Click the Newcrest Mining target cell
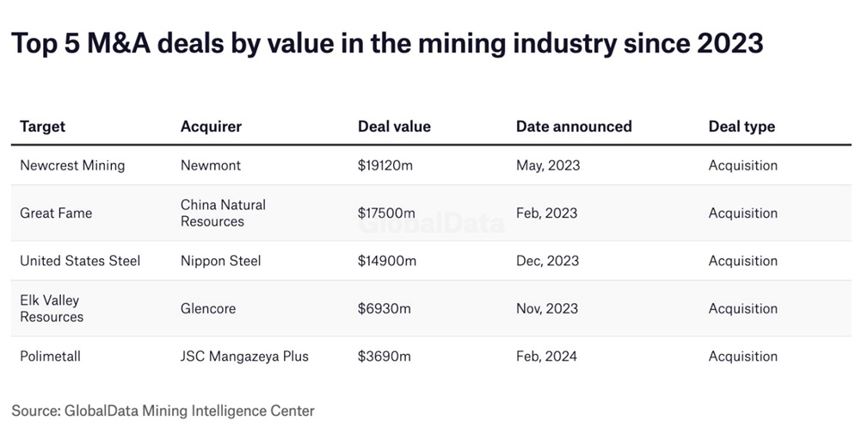 [x=72, y=165]
